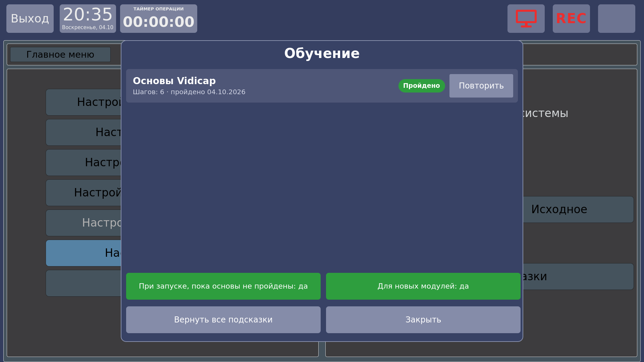The width and height of the screenshot is (644, 362).
Task: Repeat the Основы Vidicap tutorial
Action: (x=481, y=86)
